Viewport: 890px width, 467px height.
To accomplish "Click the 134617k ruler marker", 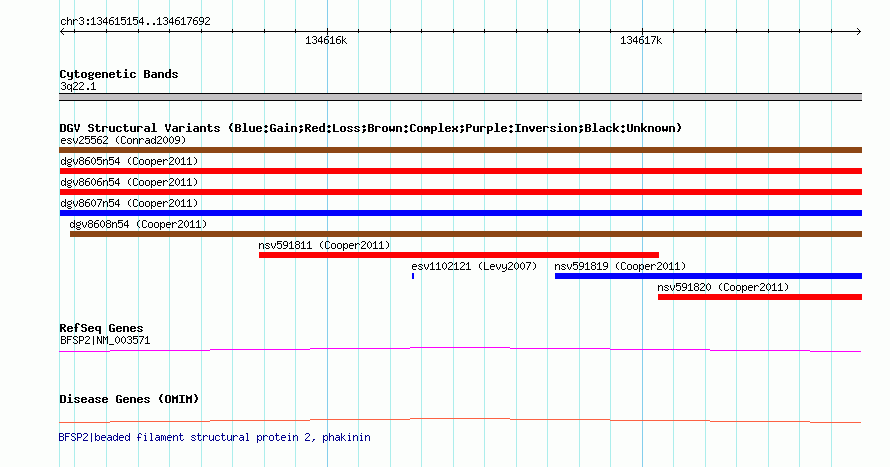I will (641, 40).
